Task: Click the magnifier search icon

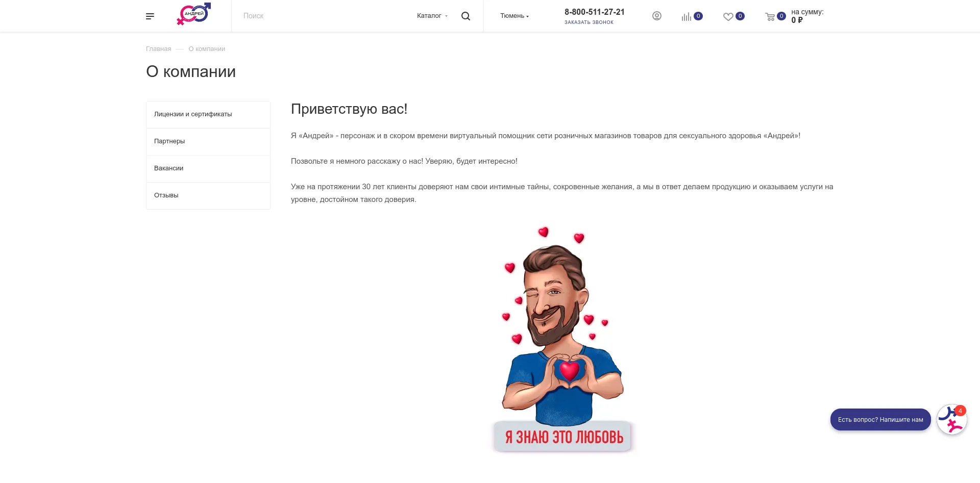Action: 465,16
